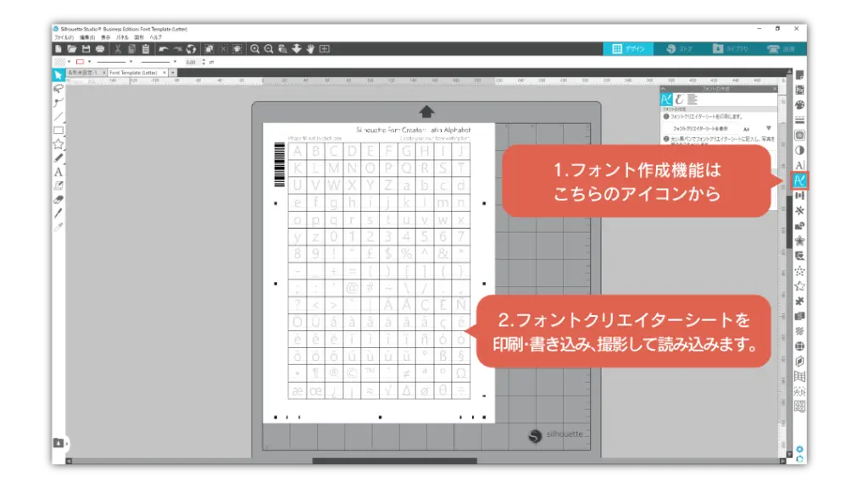The image size is (868, 498).
Task: Open the paper size A4 dropdown
Action: (x=768, y=128)
